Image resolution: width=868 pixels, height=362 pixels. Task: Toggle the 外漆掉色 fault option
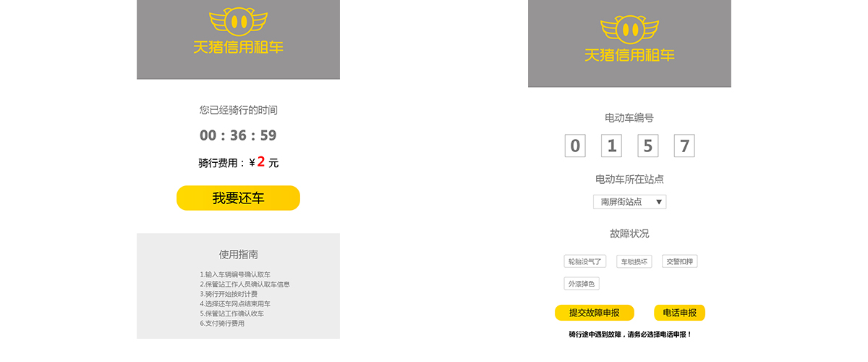click(x=582, y=284)
